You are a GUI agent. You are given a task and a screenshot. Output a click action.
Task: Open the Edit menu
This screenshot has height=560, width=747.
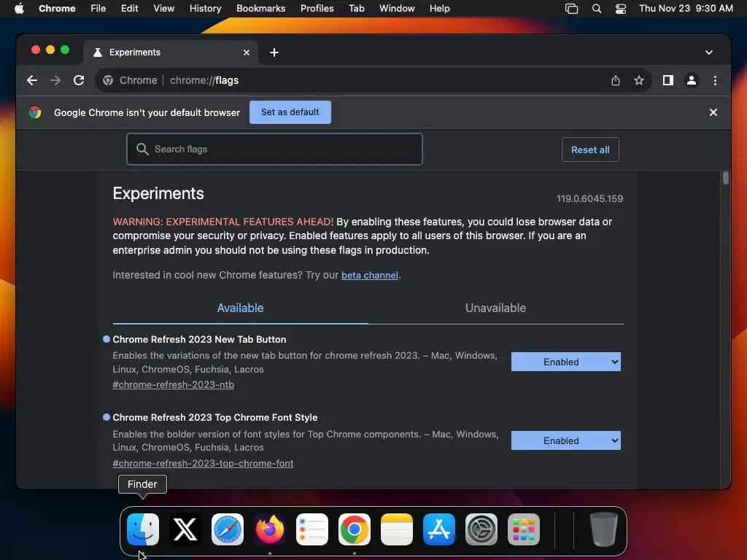click(x=130, y=9)
